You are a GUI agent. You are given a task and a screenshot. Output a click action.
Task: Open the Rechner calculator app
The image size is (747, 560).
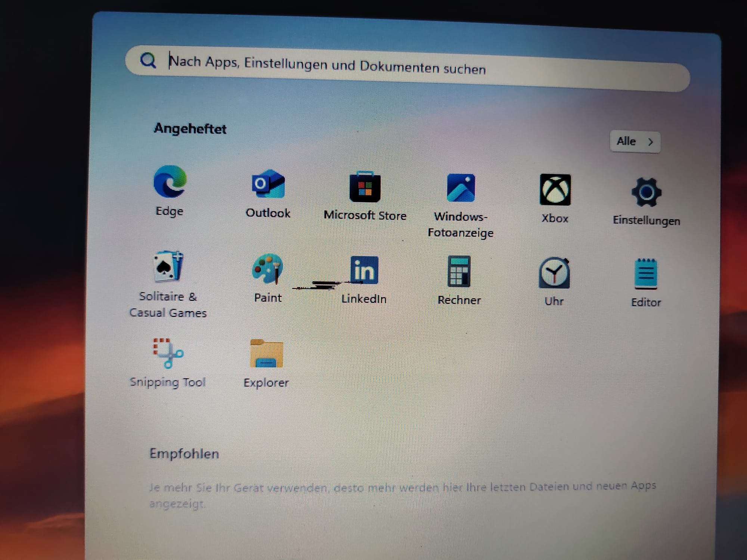click(459, 272)
